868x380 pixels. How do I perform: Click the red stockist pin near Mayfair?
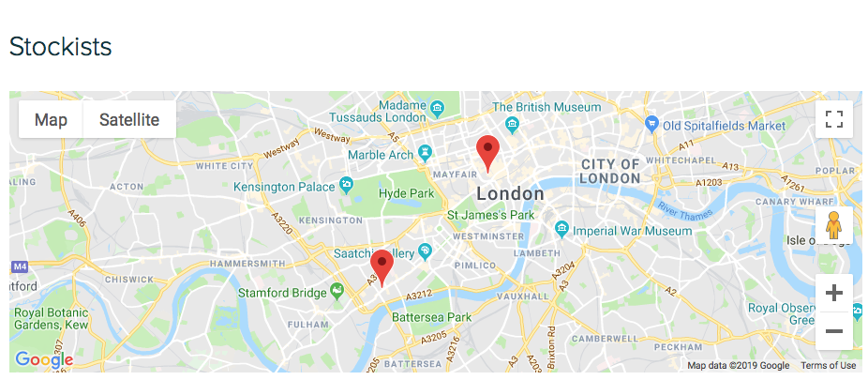tap(487, 154)
